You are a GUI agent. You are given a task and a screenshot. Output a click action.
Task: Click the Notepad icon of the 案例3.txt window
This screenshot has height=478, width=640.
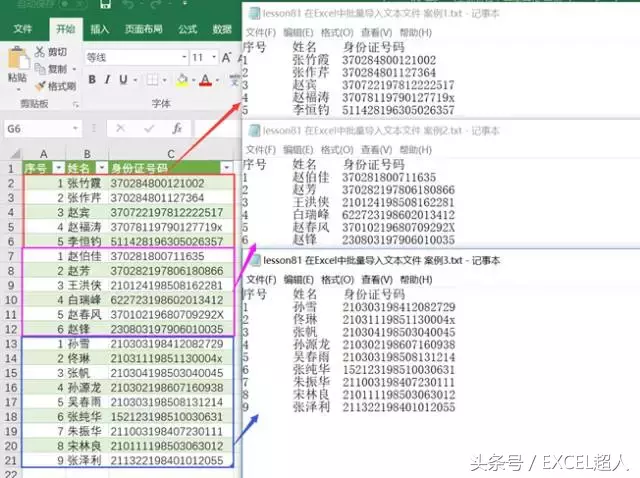click(255, 260)
